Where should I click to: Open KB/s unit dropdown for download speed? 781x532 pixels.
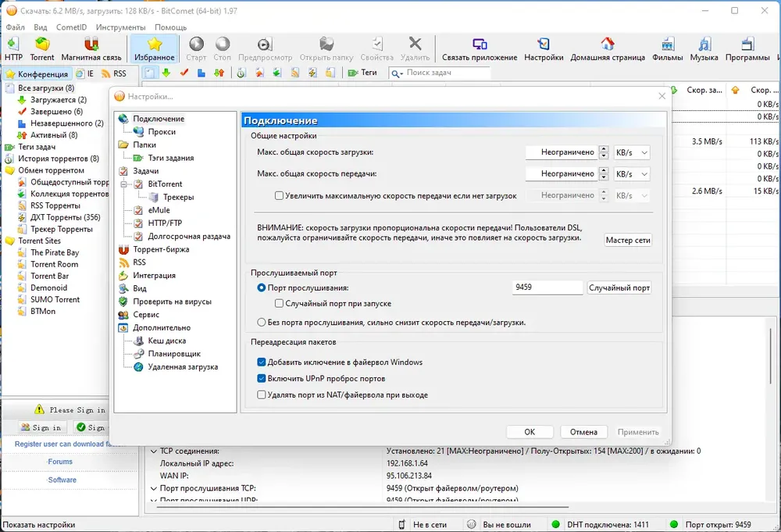631,152
